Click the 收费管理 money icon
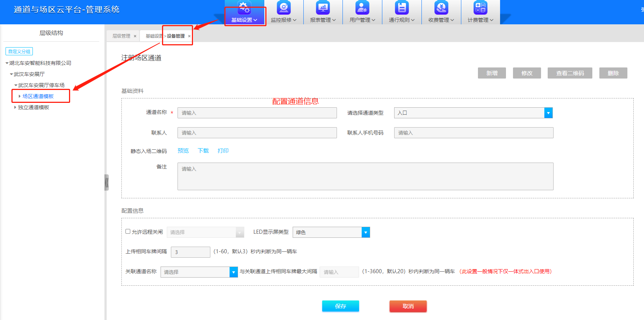The width and height of the screenshot is (644, 320). point(441,8)
